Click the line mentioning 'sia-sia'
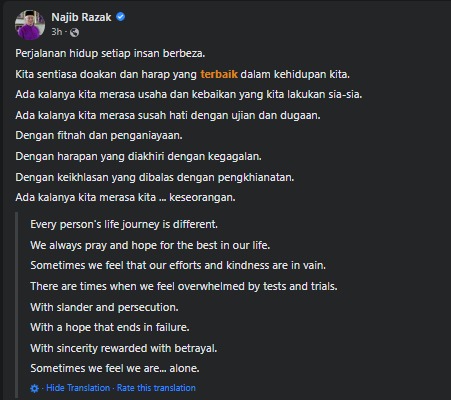 189,95
